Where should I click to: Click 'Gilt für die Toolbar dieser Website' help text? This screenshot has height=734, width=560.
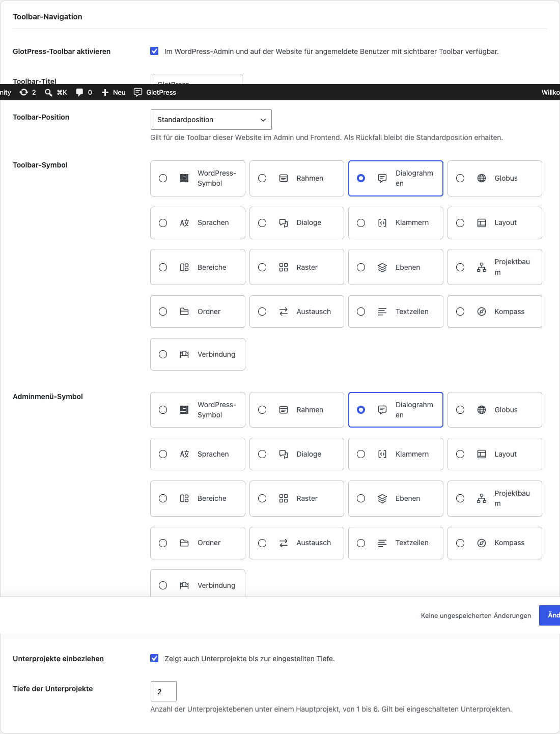coord(326,137)
